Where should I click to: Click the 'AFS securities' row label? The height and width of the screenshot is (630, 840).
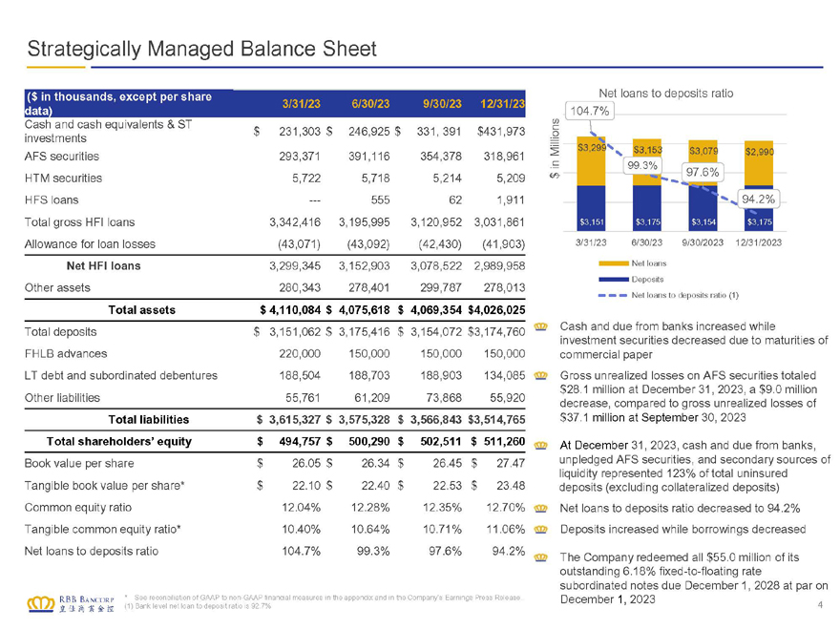pos(62,157)
